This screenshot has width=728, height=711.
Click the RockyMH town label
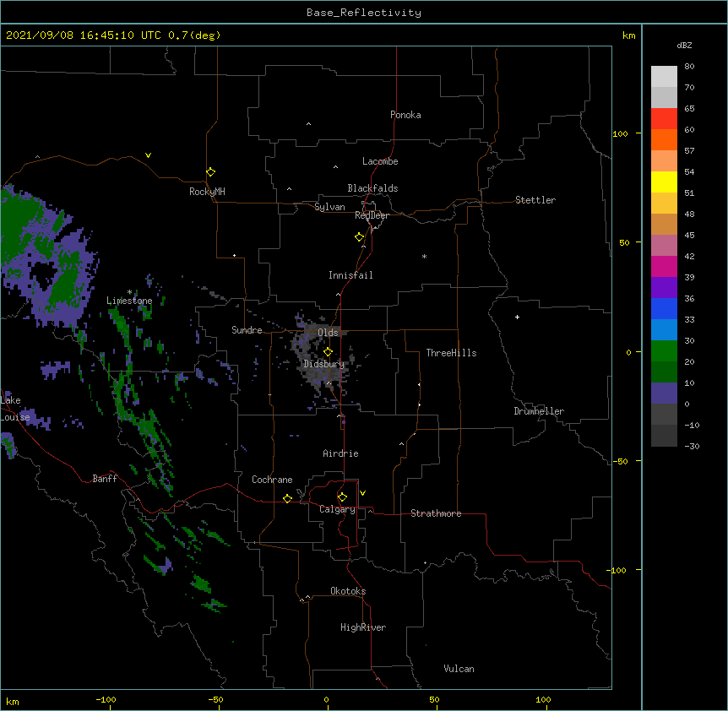click(207, 192)
